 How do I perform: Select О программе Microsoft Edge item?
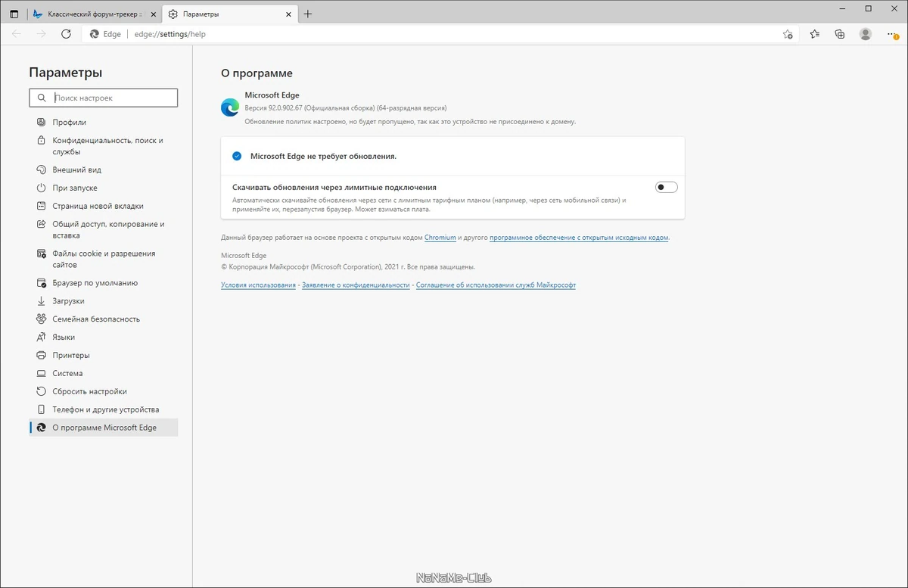point(104,428)
